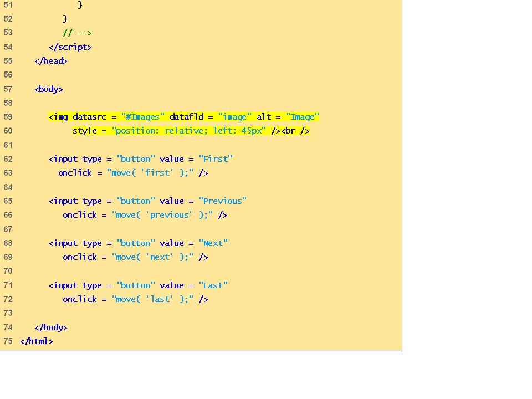Click the // --> comment on line 53

click(x=78, y=33)
